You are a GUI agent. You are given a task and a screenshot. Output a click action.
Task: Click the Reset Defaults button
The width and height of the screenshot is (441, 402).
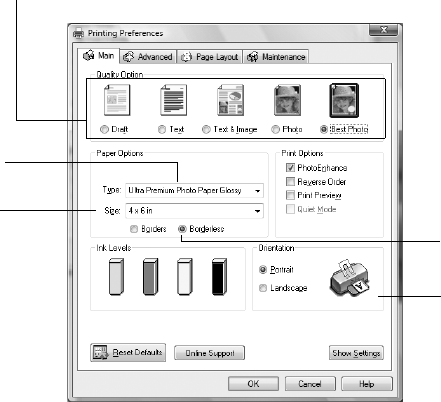[128, 353]
